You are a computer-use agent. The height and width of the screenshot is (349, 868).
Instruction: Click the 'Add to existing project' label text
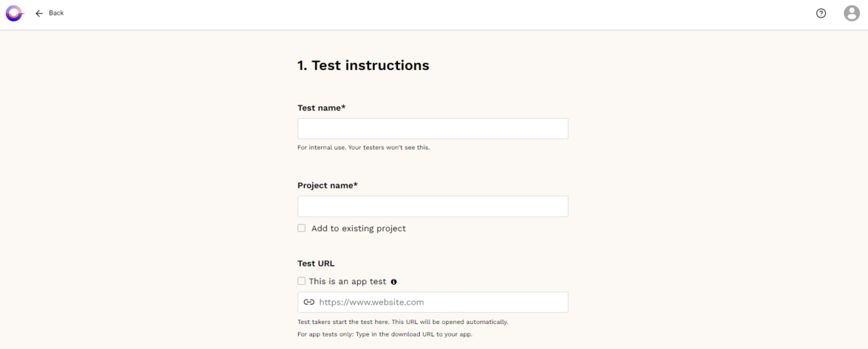(358, 229)
